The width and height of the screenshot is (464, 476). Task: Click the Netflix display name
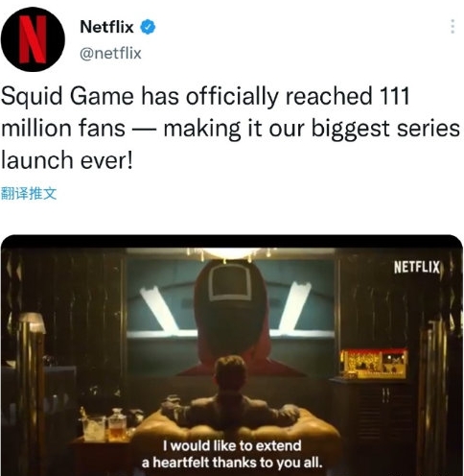coord(106,27)
